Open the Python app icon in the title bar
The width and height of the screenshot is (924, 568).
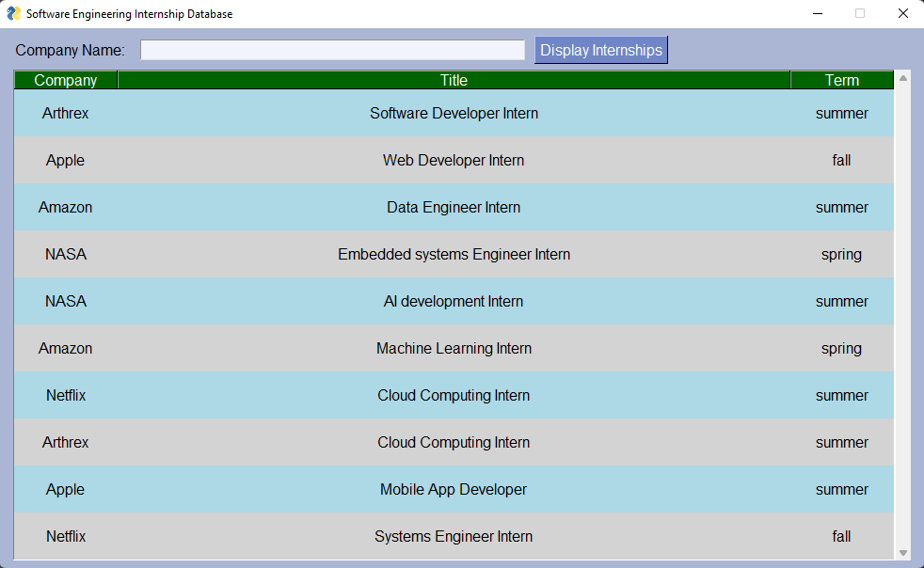click(13, 13)
